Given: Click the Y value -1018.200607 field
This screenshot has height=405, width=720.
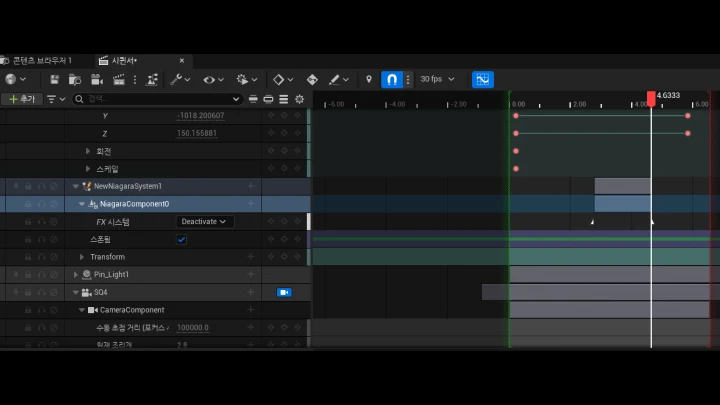Looking at the screenshot, I should [201, 116].
